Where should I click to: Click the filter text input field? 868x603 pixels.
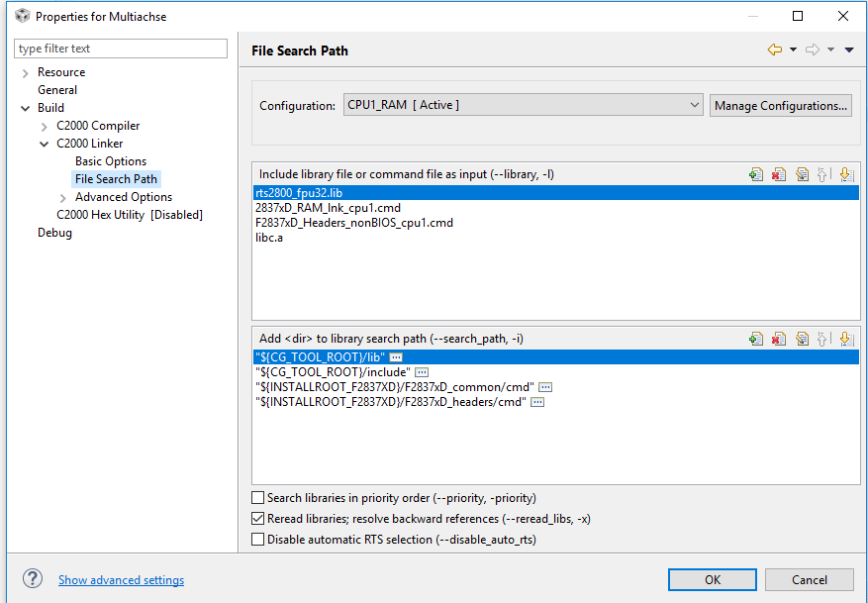click(x=121, y=49)
